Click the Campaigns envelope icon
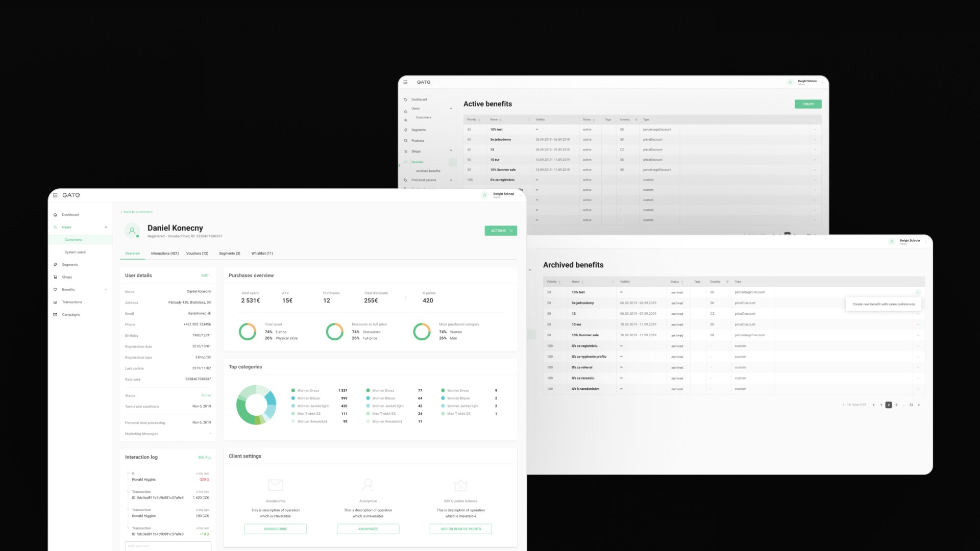 (56, 314)
